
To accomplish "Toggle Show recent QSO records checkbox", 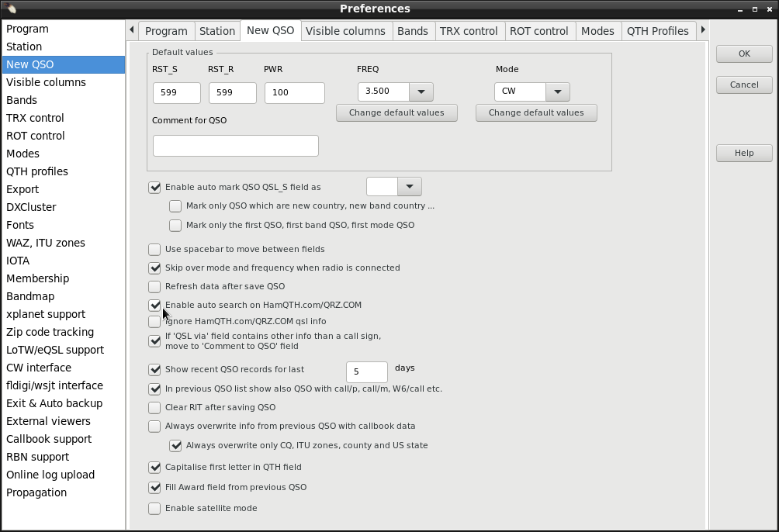I will [154, 370].
